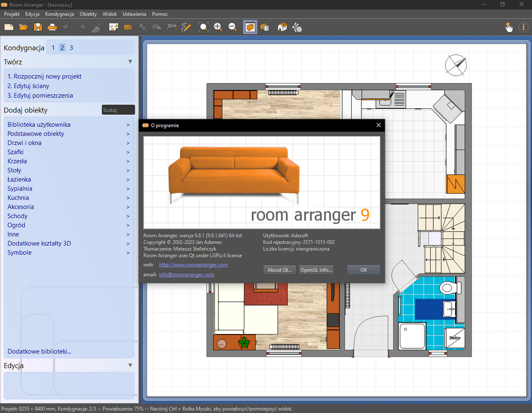Expand Schody category
This screenshot has height=413, width=532.
(x=69, y=216)
